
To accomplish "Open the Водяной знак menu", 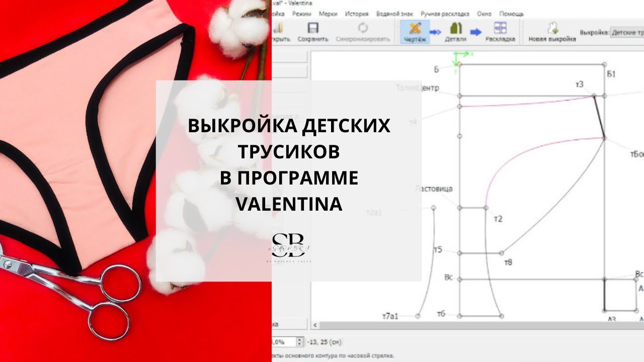I will click(x=394, y=14).
